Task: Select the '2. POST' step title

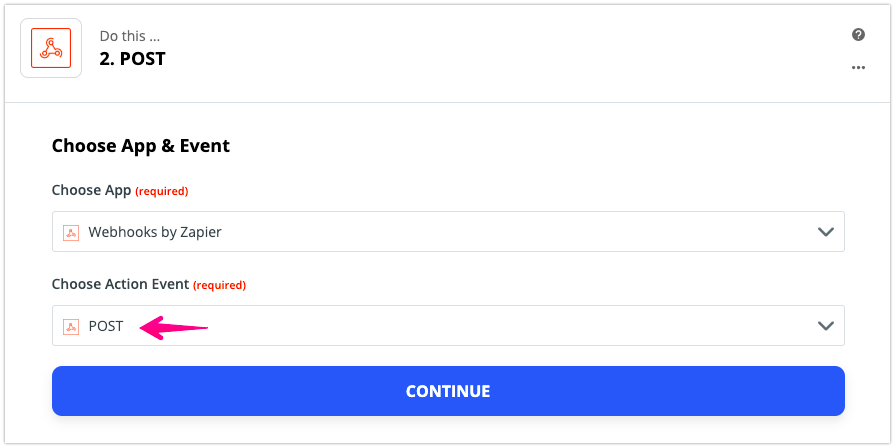Action: click(132, 59)
